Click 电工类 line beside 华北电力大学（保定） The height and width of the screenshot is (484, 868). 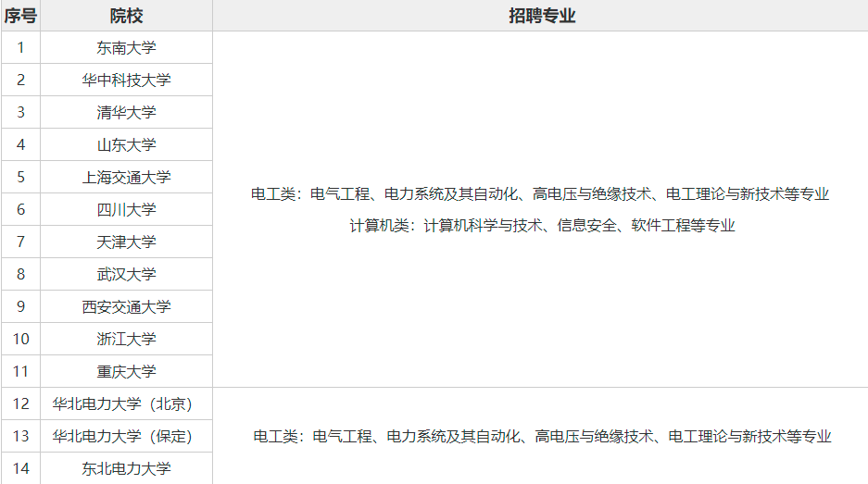[542, 437]
